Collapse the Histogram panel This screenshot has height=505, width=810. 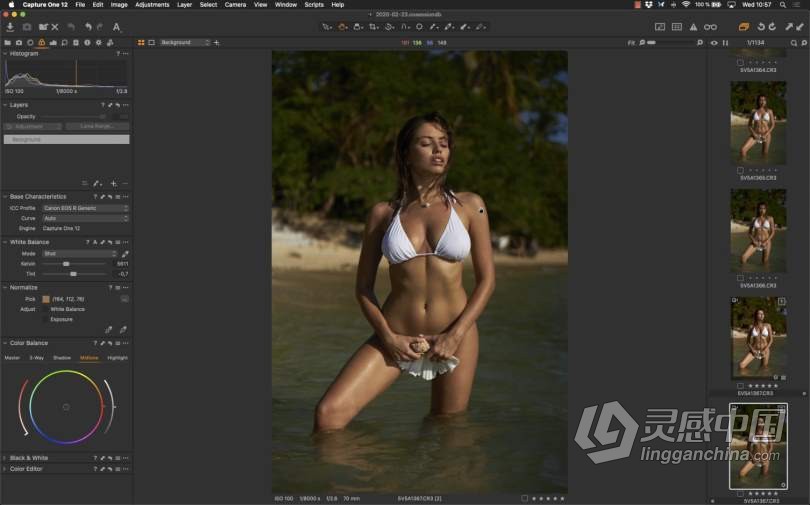5,54
